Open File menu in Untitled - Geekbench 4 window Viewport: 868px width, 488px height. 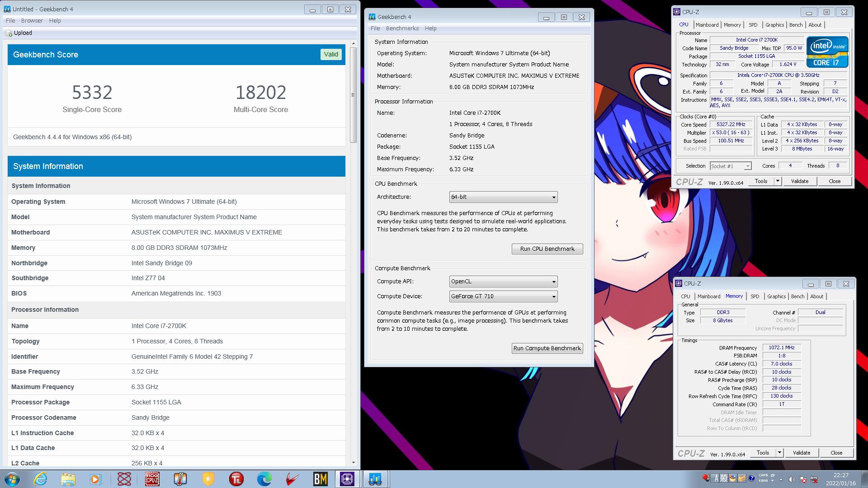click(x=10, y=21)
